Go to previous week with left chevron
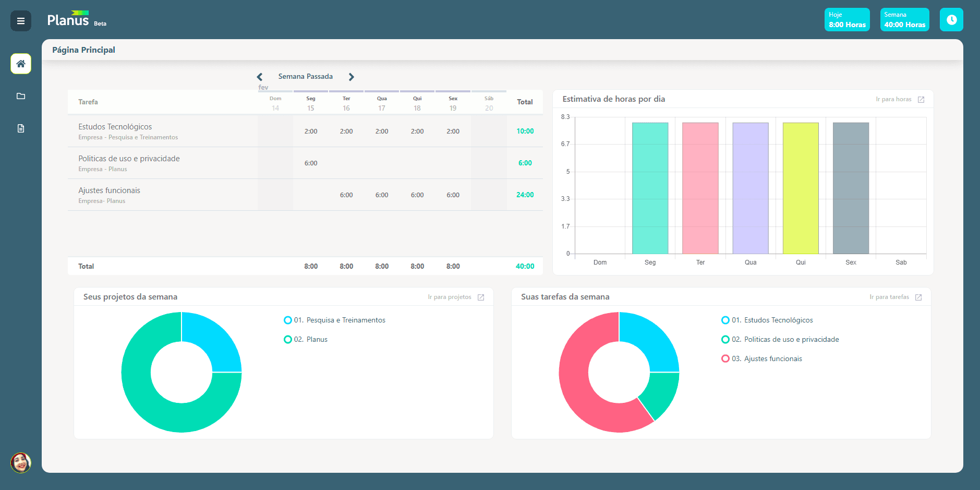 [260, 77]
